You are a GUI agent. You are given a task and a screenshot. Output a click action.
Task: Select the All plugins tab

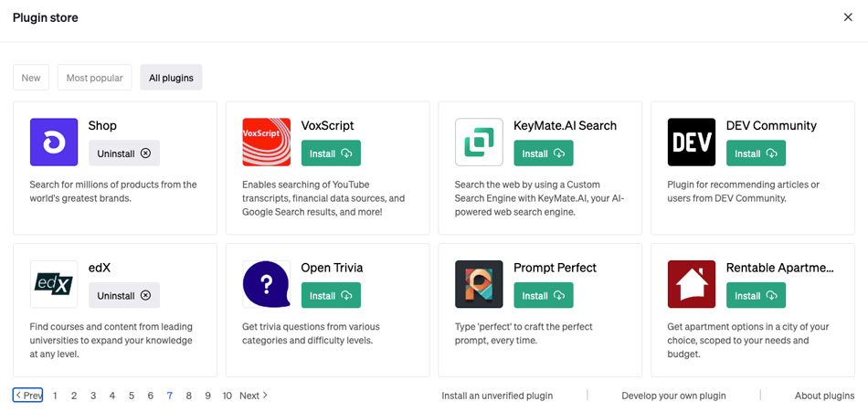pos(171,78)
